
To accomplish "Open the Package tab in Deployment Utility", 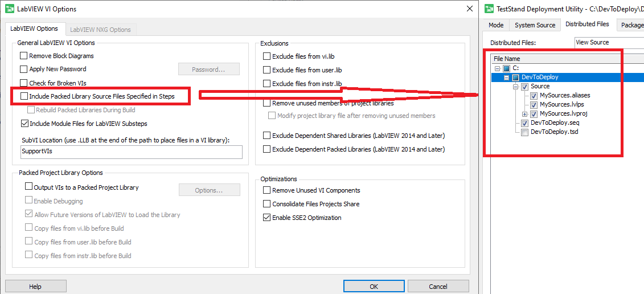I will [630, 25].
